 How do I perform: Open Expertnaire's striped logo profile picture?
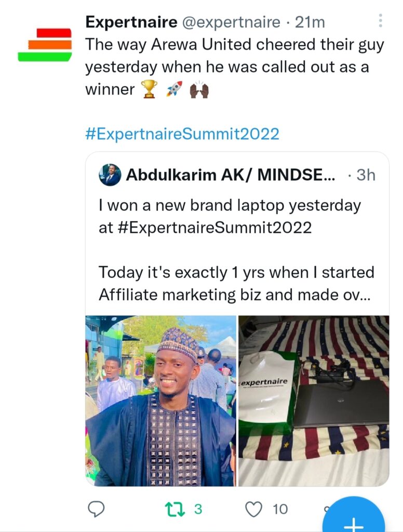tap(45, 45)
